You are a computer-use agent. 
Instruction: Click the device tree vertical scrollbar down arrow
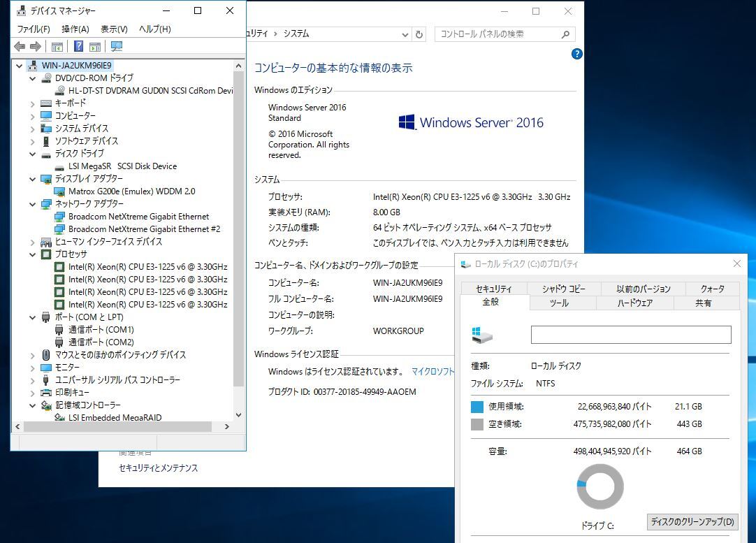point(239,414)
